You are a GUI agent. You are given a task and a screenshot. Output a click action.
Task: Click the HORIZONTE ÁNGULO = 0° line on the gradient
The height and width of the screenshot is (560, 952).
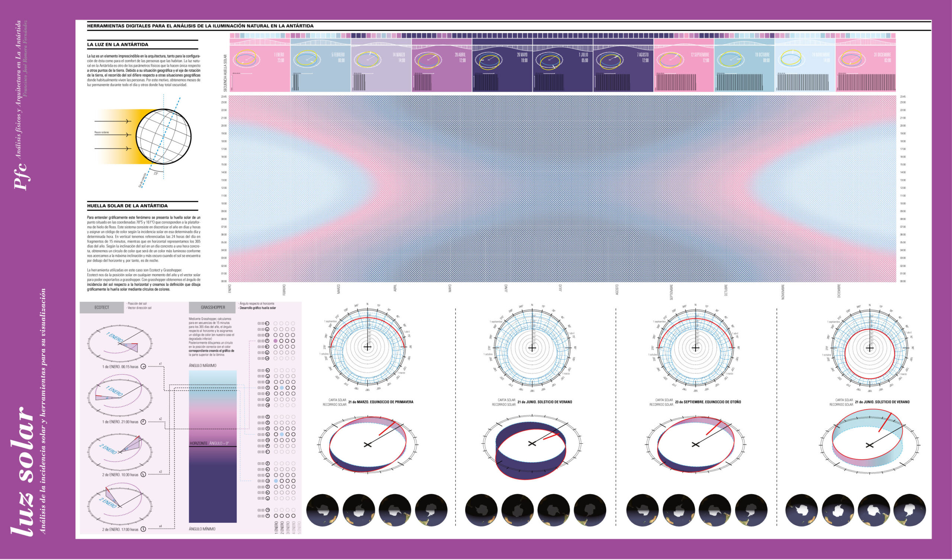click(x=212, y=446)
